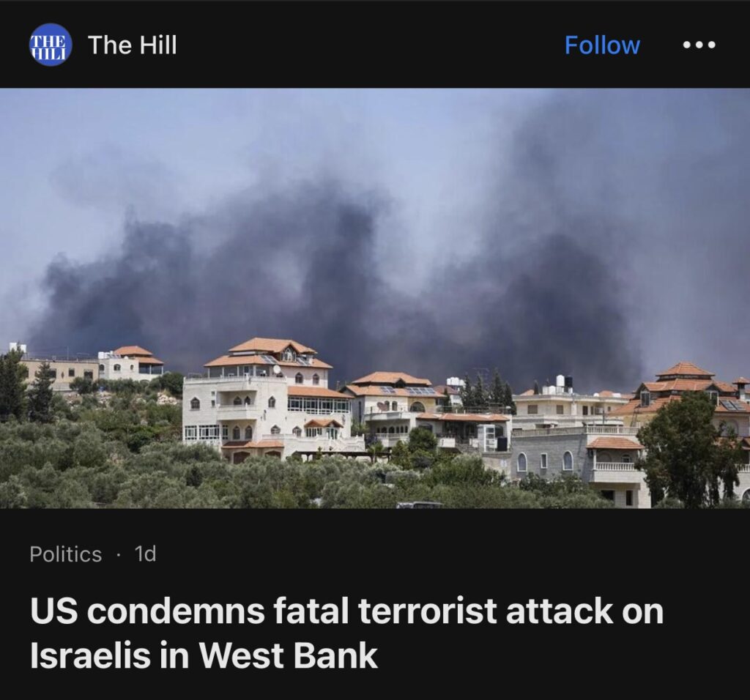
Task: Open The Hill publisher name
Action: (133, 45)
